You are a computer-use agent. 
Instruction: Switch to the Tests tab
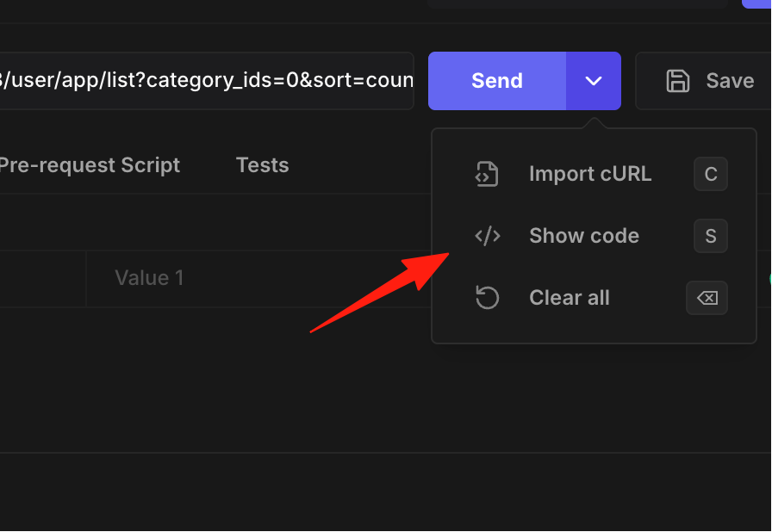(x=263, y=165)
